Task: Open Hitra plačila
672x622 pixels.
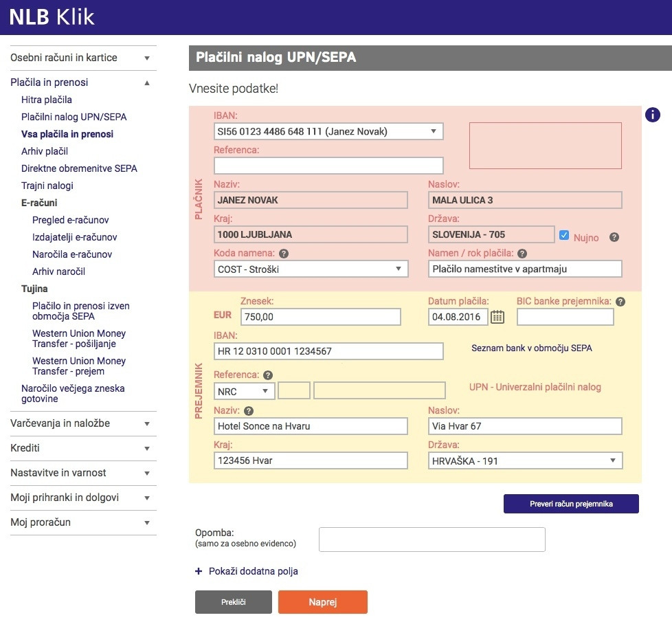Action: (x=46, y=100)
